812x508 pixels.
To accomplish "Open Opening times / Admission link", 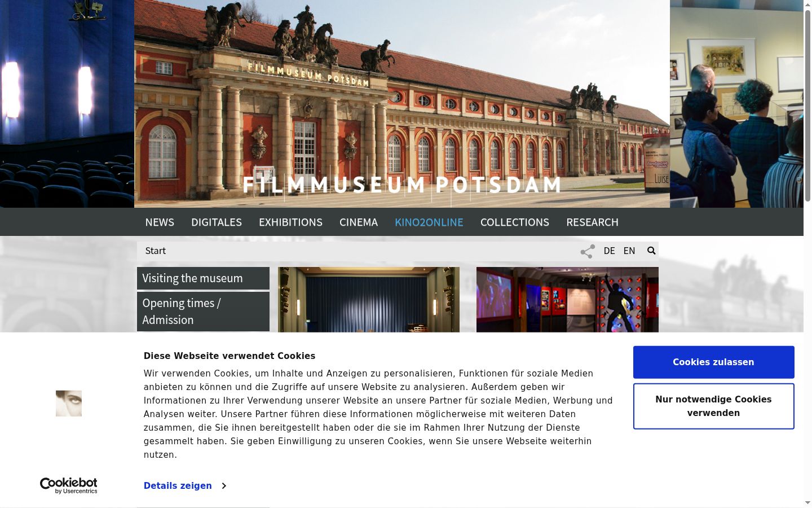I will 203,312.
